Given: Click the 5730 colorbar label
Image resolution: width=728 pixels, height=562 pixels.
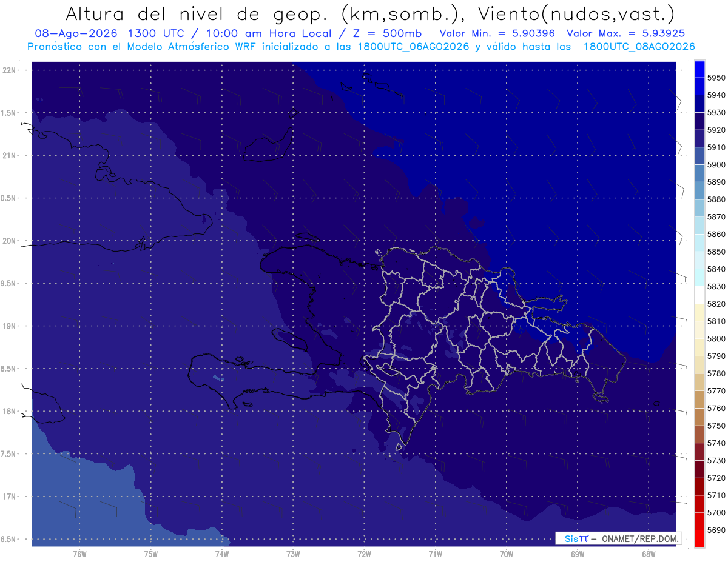Looking at the screenshot, I should point(716,461).
